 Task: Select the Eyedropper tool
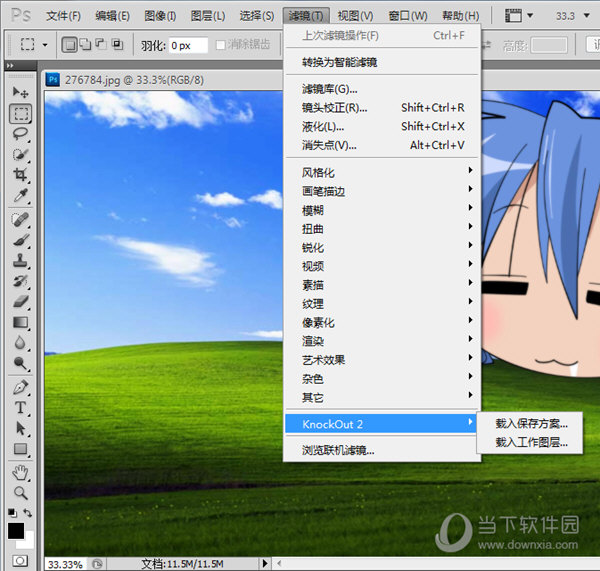[x=20, y=195]
